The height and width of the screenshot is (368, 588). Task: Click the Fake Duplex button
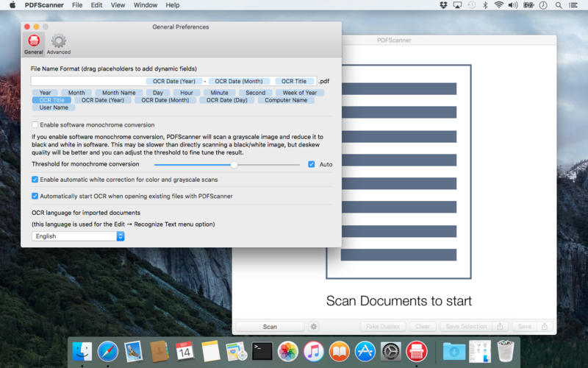point(383,327)
